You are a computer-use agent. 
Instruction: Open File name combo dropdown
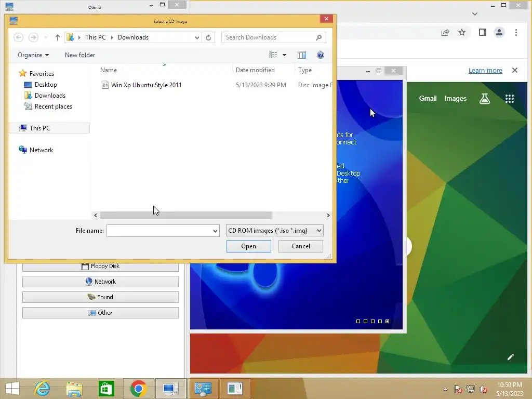[215, 231]
